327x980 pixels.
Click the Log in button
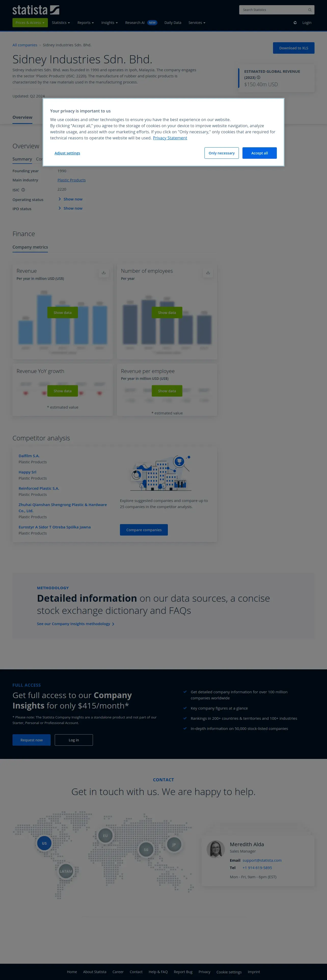click(74, 740)
